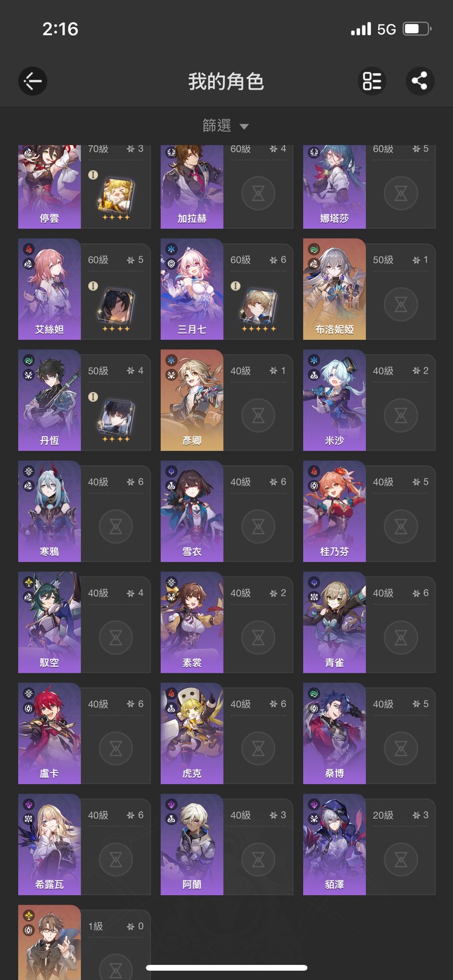Tap the empty light cone slot for 加拉赫
This screenshot has width=453, height=980.
[259, 193]
